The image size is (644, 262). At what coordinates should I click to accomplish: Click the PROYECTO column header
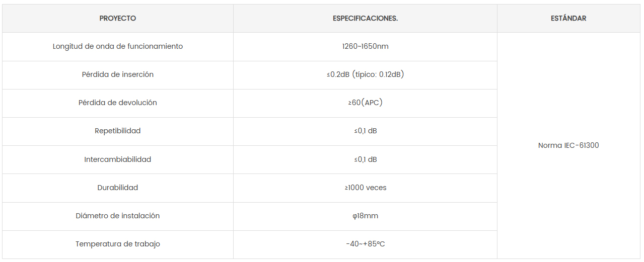coord(118,18)
